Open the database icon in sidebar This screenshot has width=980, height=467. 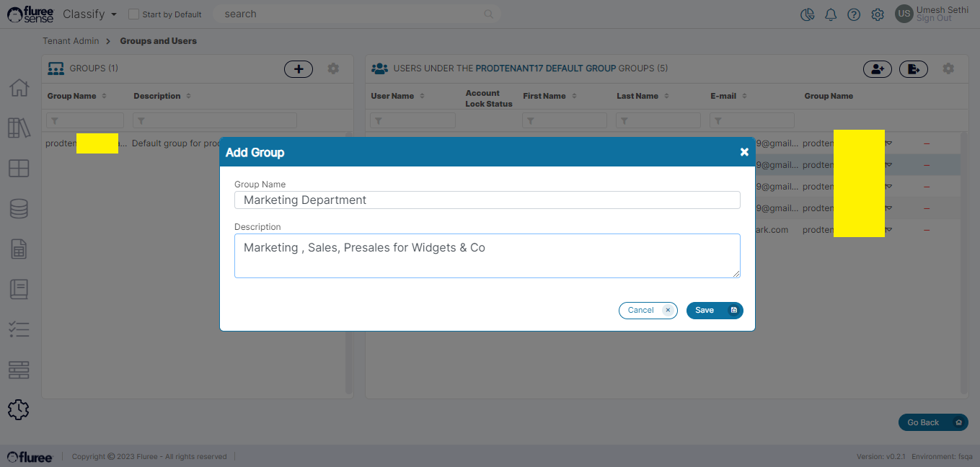19,209
